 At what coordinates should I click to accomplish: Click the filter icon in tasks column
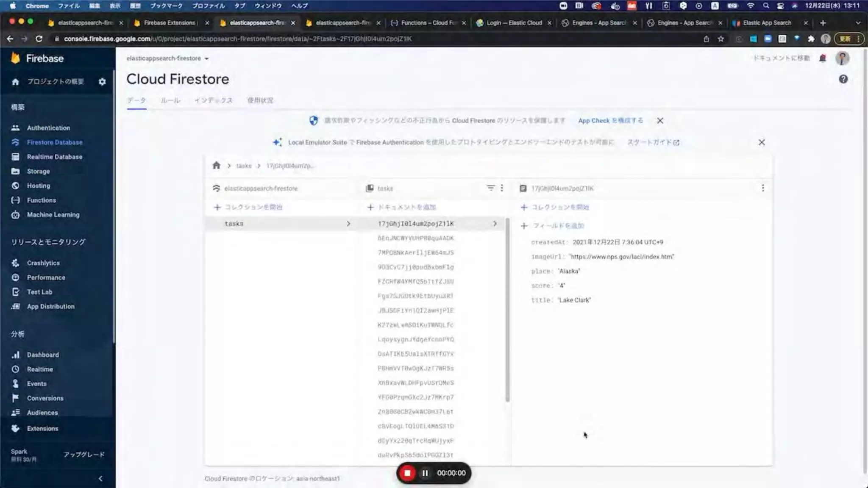coord(490,188)
